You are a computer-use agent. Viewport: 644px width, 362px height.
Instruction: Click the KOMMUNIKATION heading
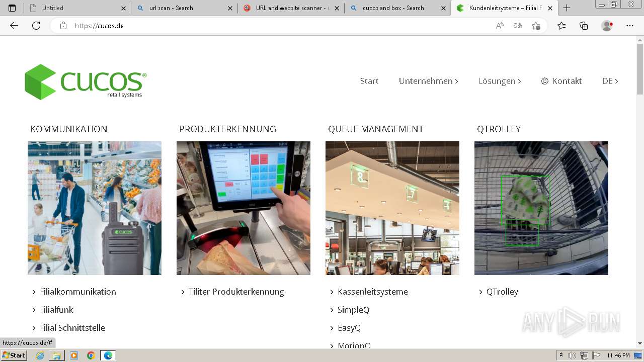(x=69, y=129)
